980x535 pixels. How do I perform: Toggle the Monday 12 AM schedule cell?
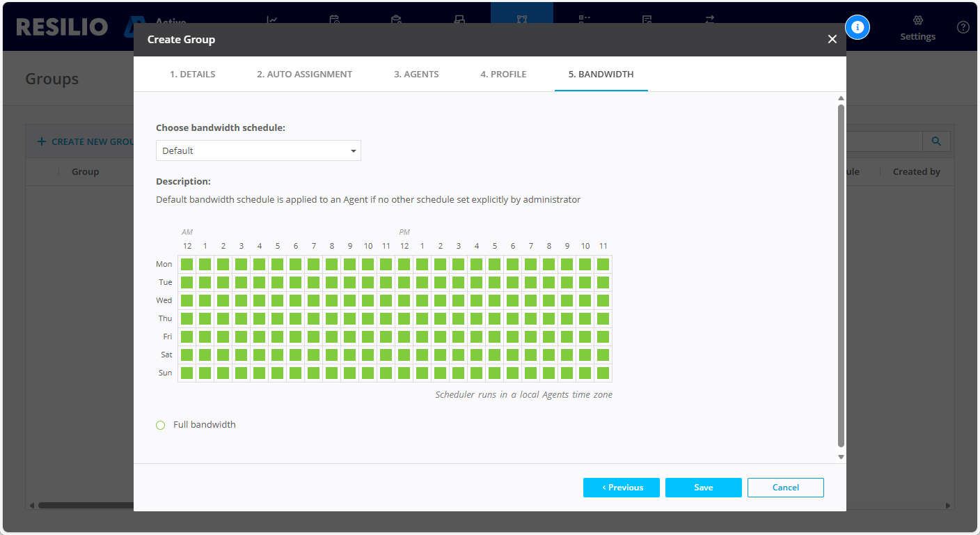(x=187, y=264)
